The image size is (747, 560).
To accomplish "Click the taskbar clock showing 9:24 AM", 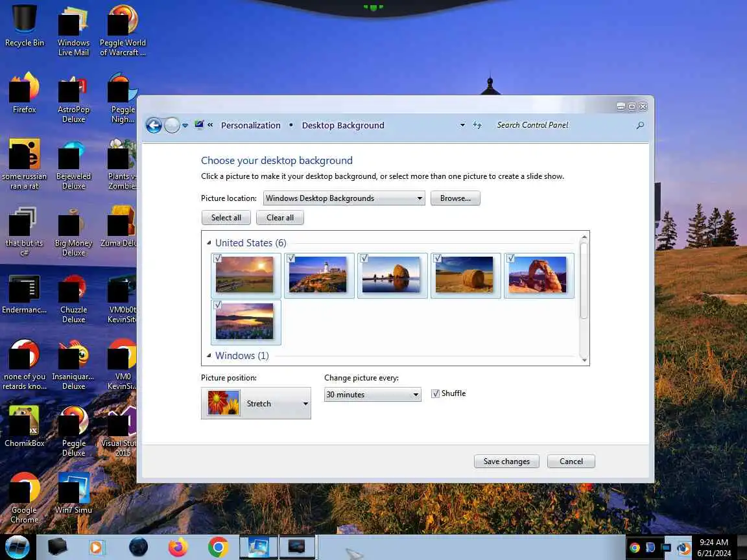I will [714, 548].
